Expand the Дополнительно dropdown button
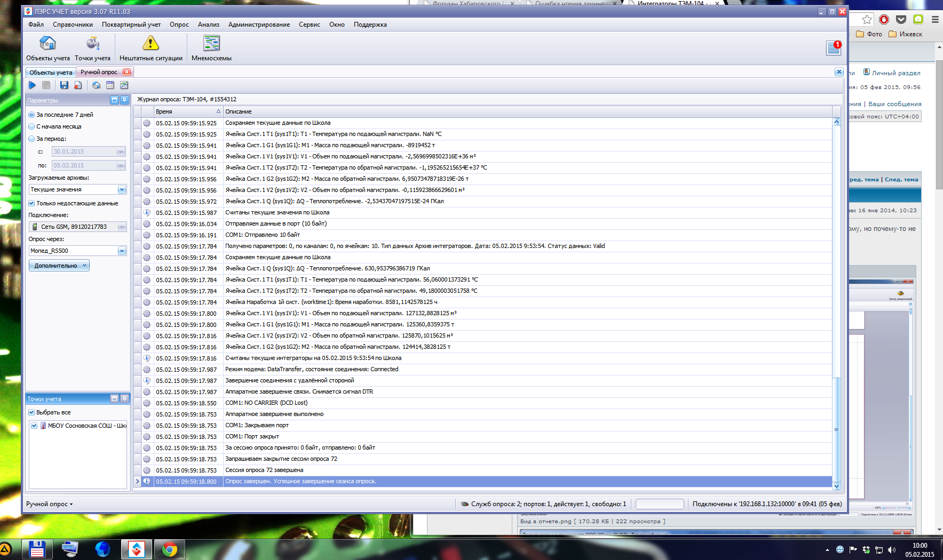This screenshot has height=560, width=943. 59,266
